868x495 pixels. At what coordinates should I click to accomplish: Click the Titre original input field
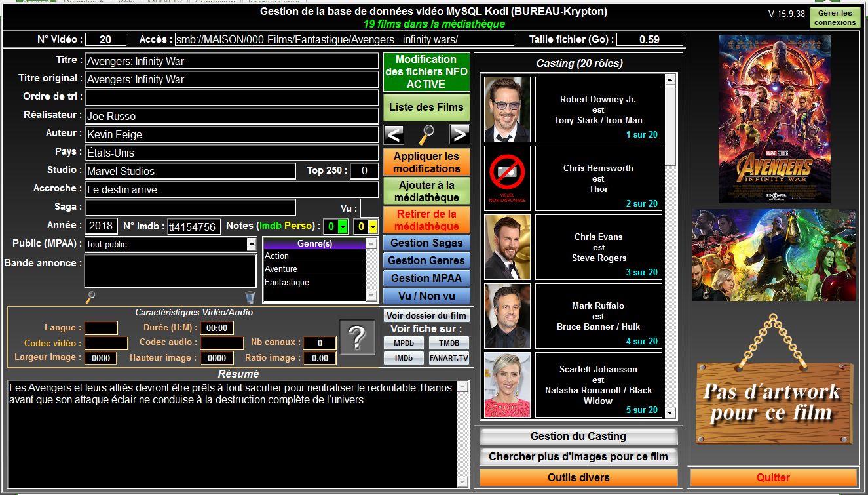point(232,79)
